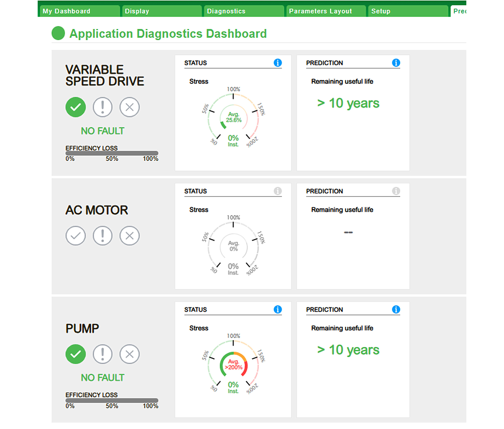Click Variable Speed Drive efficiency loss bar
Image resolution: width=504 pixels, height=429 pixels.
(x=112, y=153)
